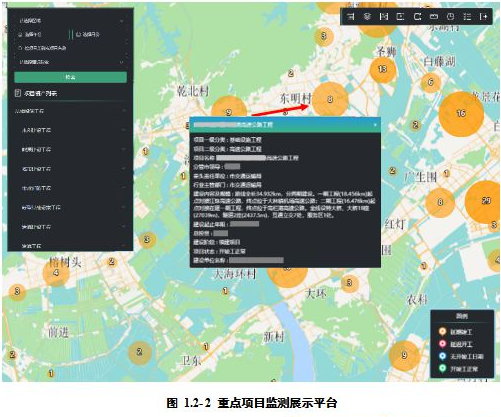The image size is (501, 417).
Task: Click the cluster marker numbered 16
Action: point(461,114)
